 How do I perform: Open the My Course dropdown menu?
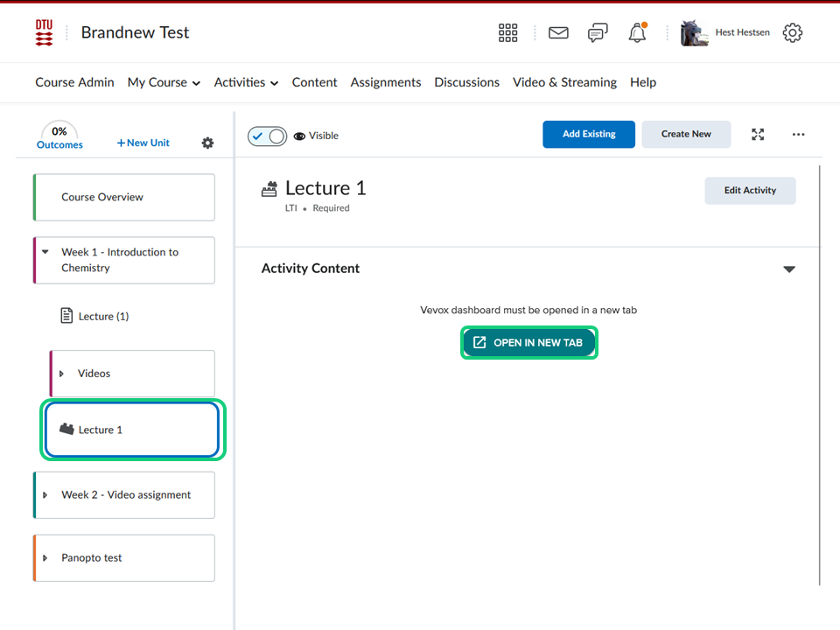tap(164, 82)
